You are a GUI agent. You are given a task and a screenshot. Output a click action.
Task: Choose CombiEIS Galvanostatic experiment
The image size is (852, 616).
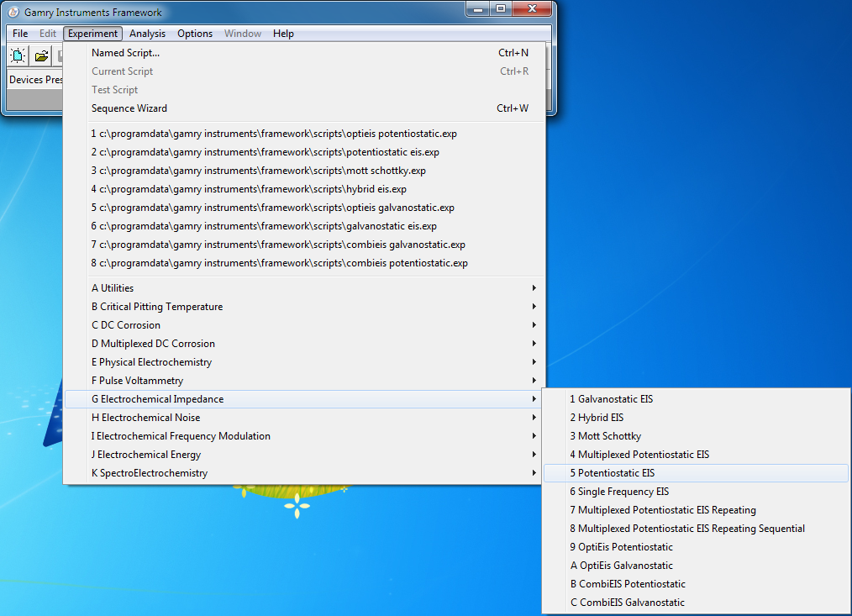pyautogui.click(x=696, y=602)
